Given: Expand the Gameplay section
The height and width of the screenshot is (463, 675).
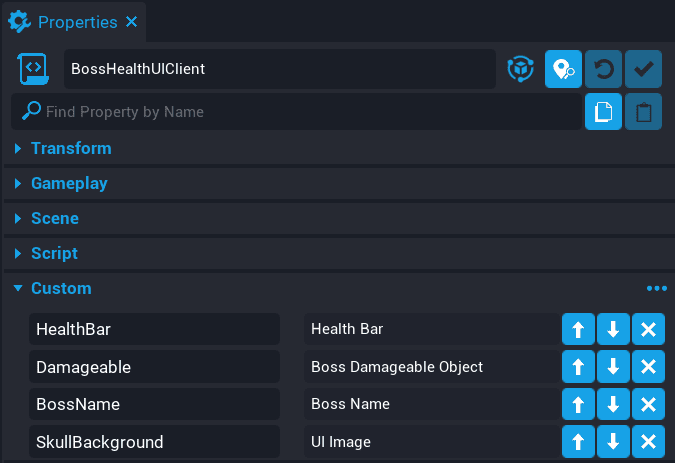Looking at the screenshot, I should point(69,183).
